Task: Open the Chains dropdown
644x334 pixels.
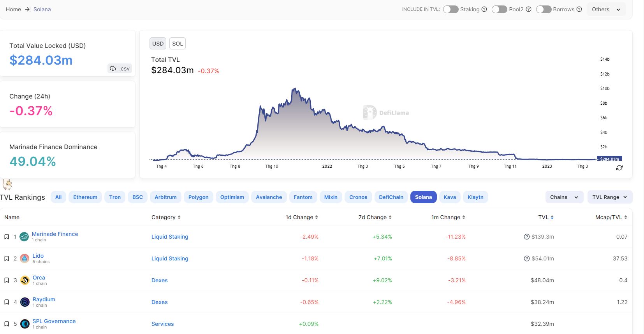Action: pyautogui.click(x=564, y=197)
